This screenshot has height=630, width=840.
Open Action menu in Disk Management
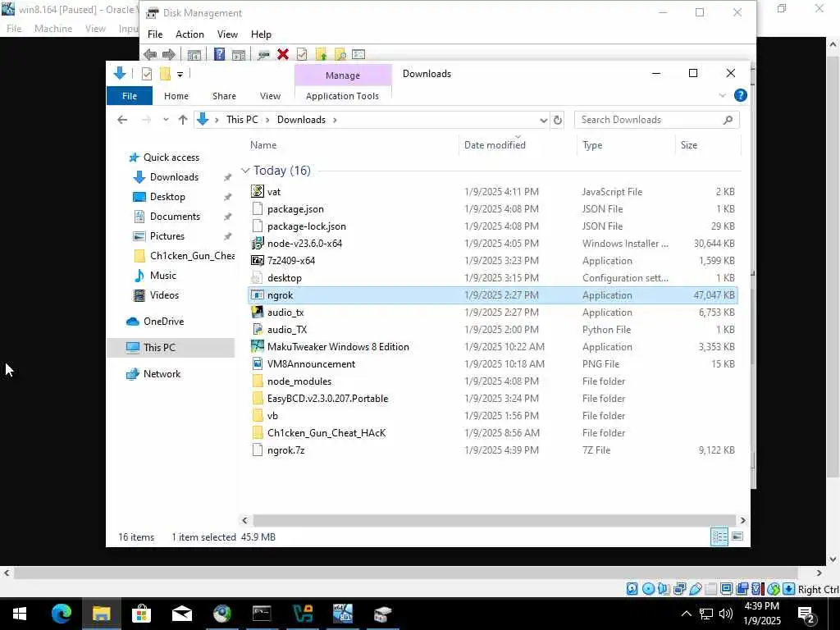pyautogui.click(x=189, y=34)
